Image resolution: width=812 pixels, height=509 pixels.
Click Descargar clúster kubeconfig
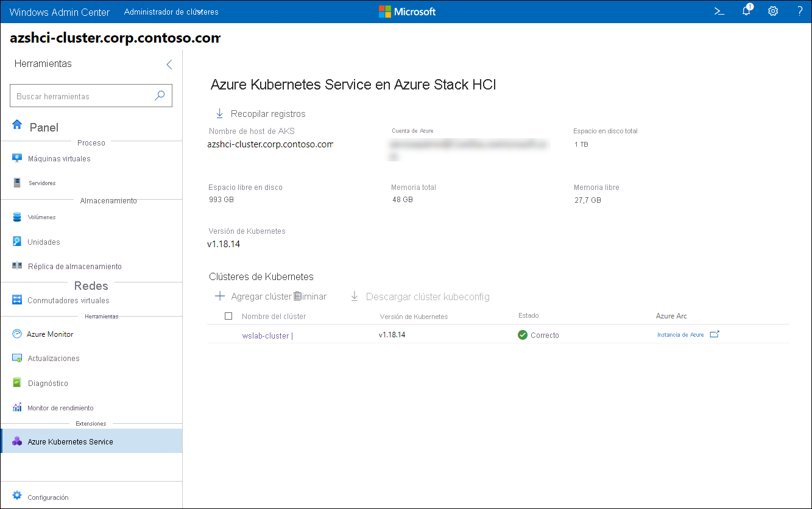pos(428,297)
